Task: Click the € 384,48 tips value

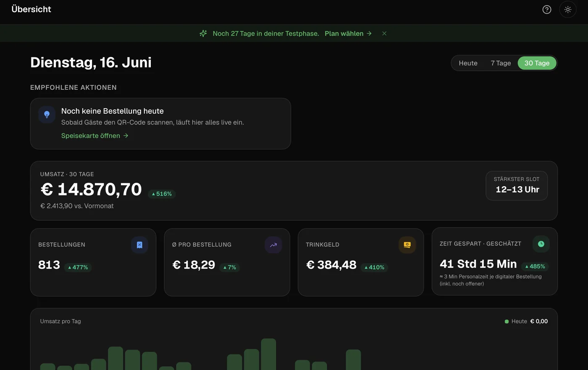Action: (331, 265)
